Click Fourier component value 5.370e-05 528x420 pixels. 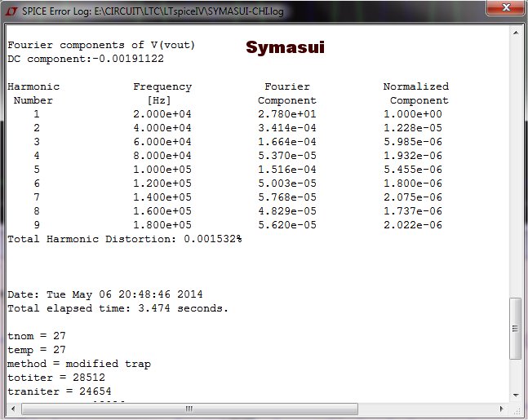pyautogui.click(x=287, y=156)
